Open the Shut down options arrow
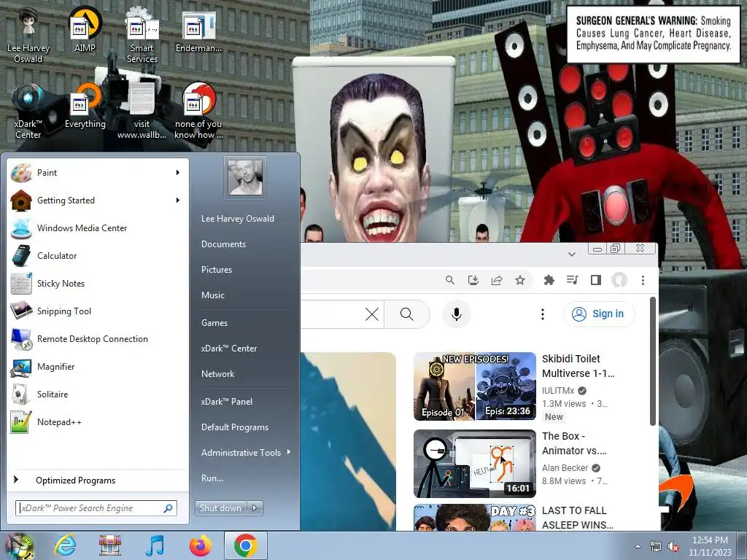 [255, 508]
